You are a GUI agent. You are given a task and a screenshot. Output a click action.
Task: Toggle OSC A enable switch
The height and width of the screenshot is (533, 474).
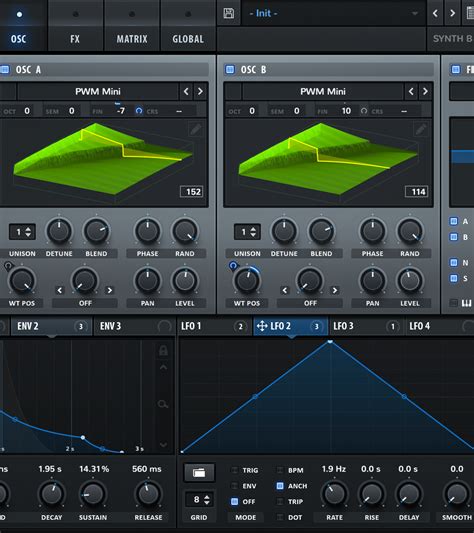pyautogui.click(x=5, y=70)
